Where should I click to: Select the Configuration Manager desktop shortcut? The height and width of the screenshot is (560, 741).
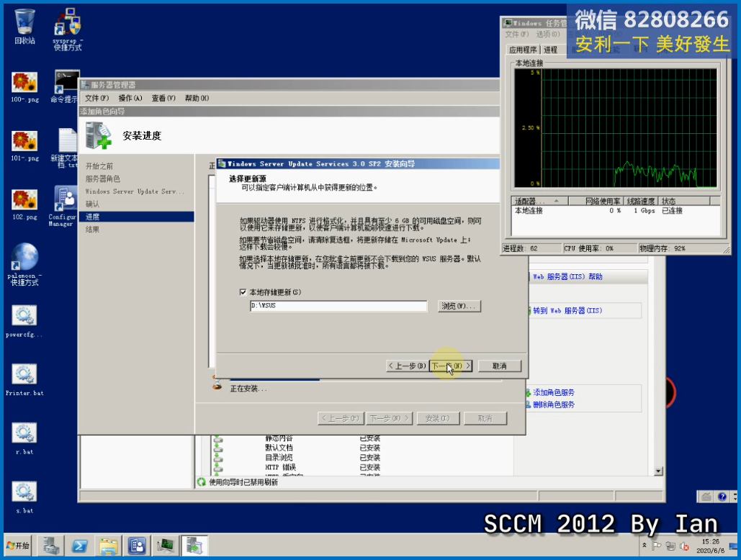click(63, 206)
